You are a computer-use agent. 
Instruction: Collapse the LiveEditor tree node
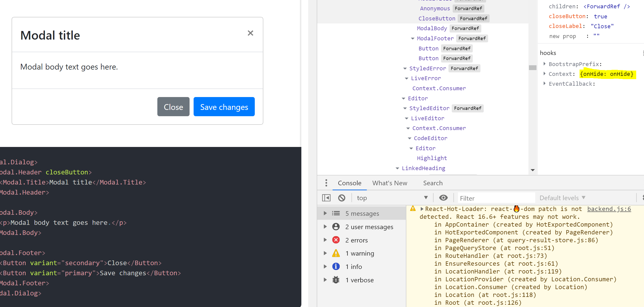coord(407,118)
